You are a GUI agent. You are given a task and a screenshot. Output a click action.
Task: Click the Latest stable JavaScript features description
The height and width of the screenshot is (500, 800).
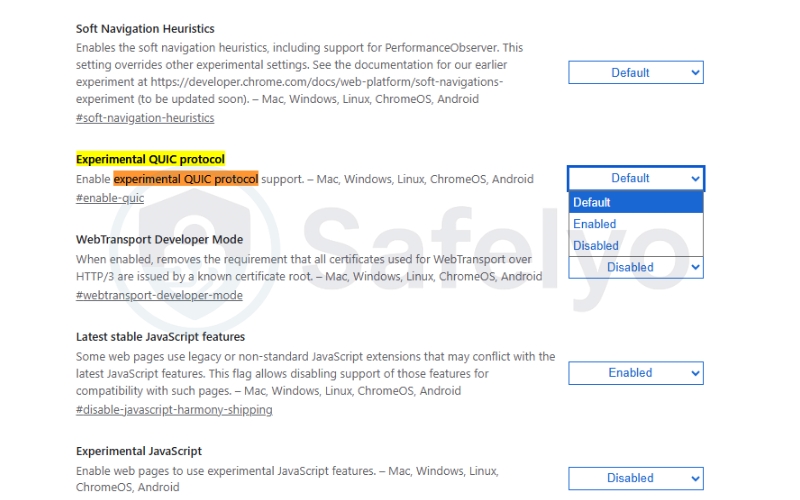click(315, 373)
